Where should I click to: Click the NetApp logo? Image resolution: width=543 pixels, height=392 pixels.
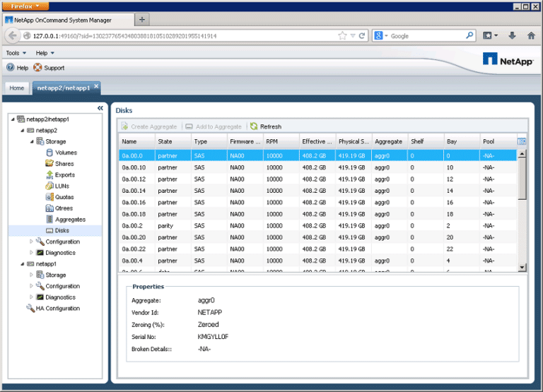[508, 59]
